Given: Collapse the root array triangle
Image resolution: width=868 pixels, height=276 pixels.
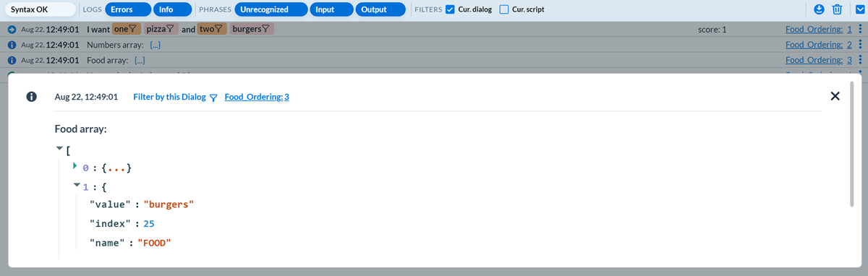Looking at the screenshot, I should point(59,148).
